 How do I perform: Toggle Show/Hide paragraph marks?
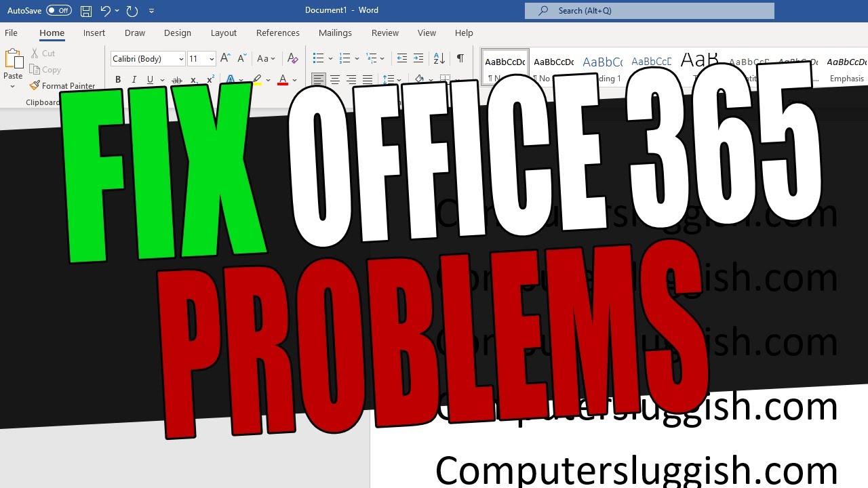[460, 59]
